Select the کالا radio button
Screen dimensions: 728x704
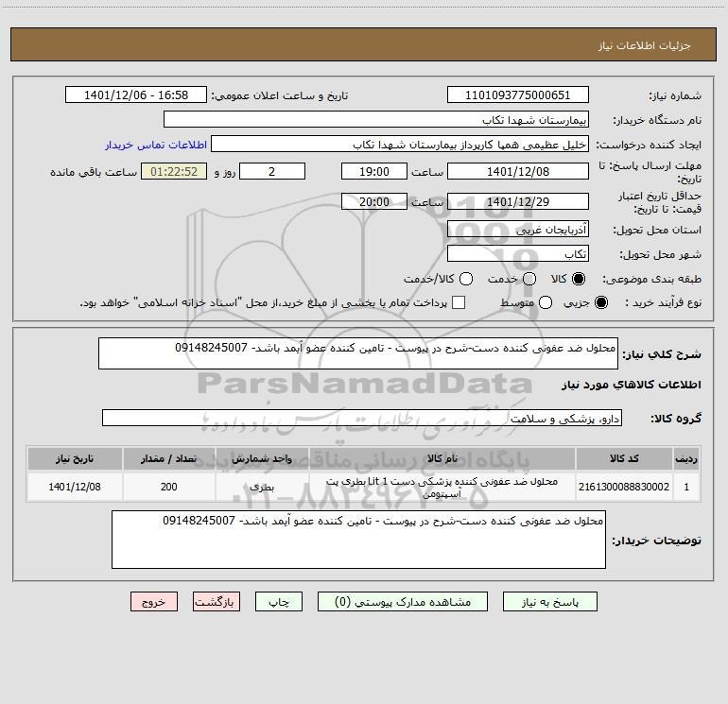pos(579,279)
